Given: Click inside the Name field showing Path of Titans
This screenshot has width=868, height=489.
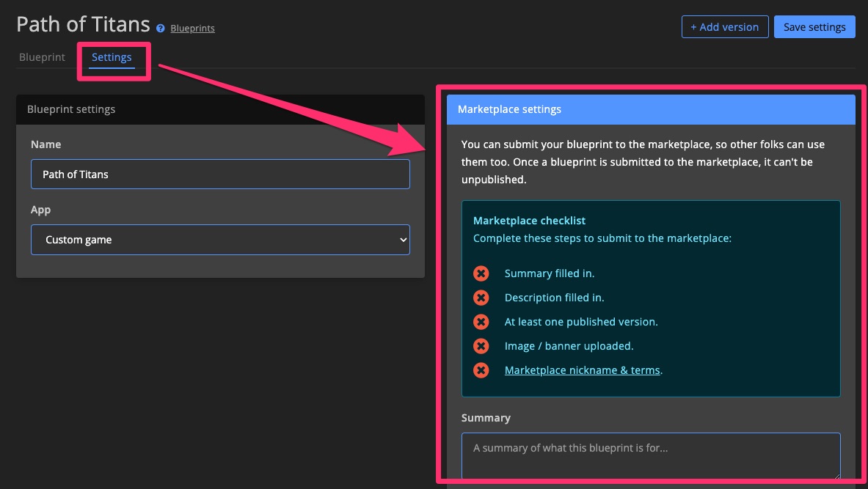Looking at the screenshot, I should [220, 174].
